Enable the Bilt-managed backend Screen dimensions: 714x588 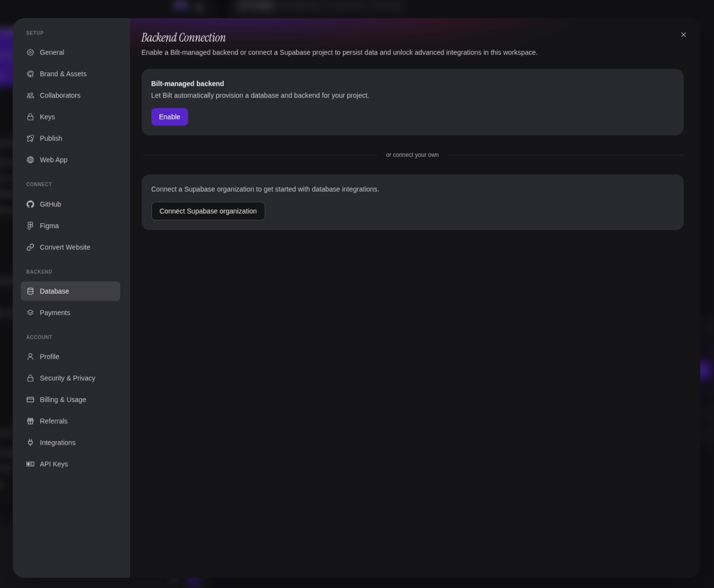170,117
